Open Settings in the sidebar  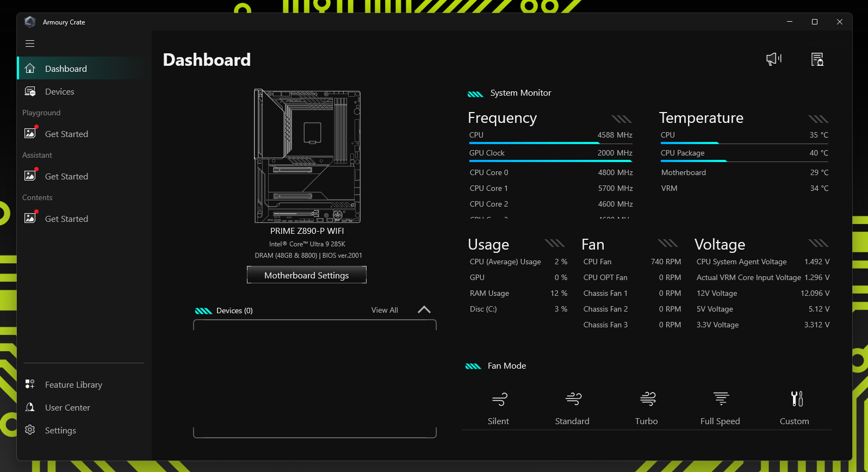84,430
